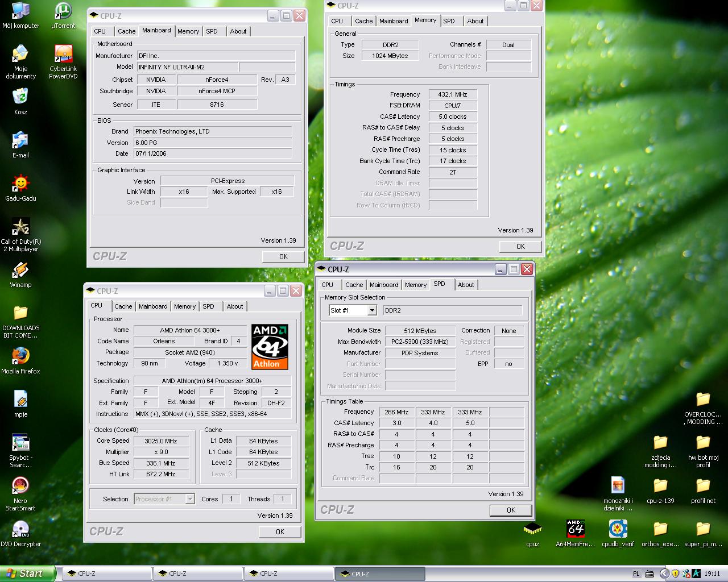Switch to Cache tab in Mainboard window
This screenshot has width=728, height=582.
[x=126, y=31]
